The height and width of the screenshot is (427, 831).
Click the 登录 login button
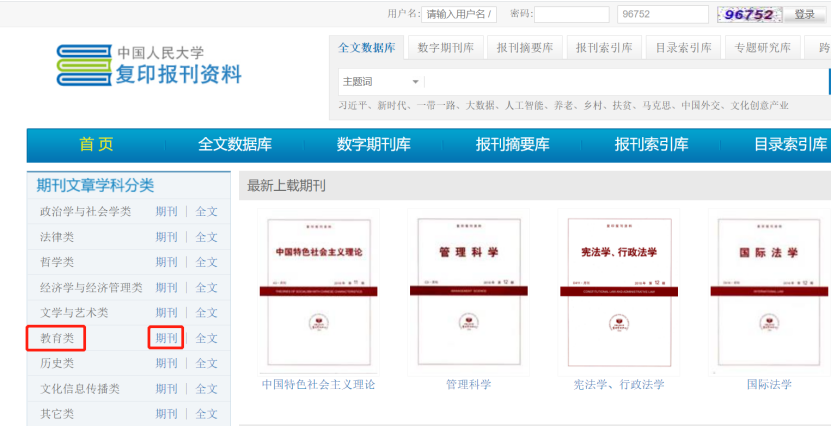(805, 14)
